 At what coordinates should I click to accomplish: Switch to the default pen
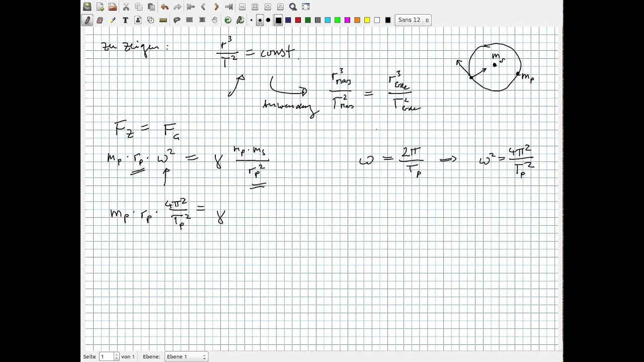click(x=240, y=20)
